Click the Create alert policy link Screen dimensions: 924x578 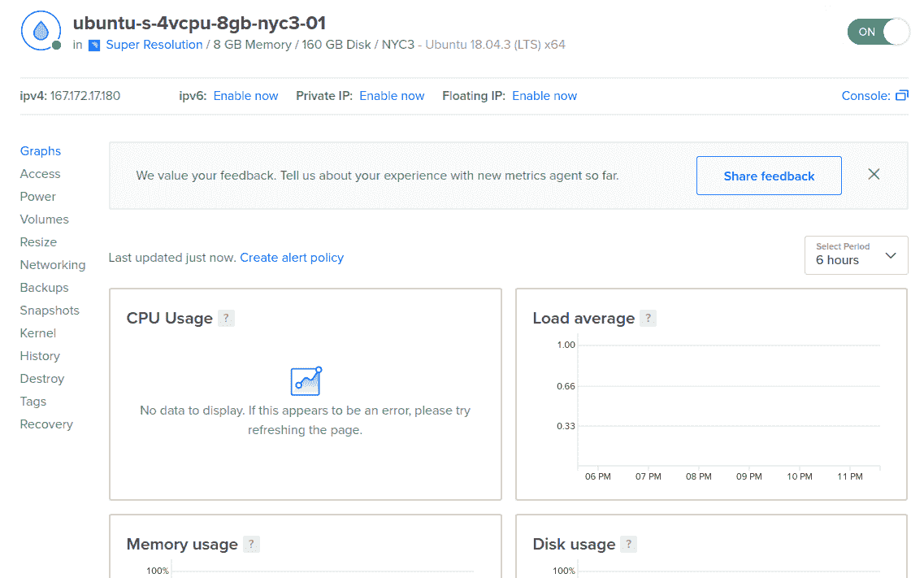292,258
